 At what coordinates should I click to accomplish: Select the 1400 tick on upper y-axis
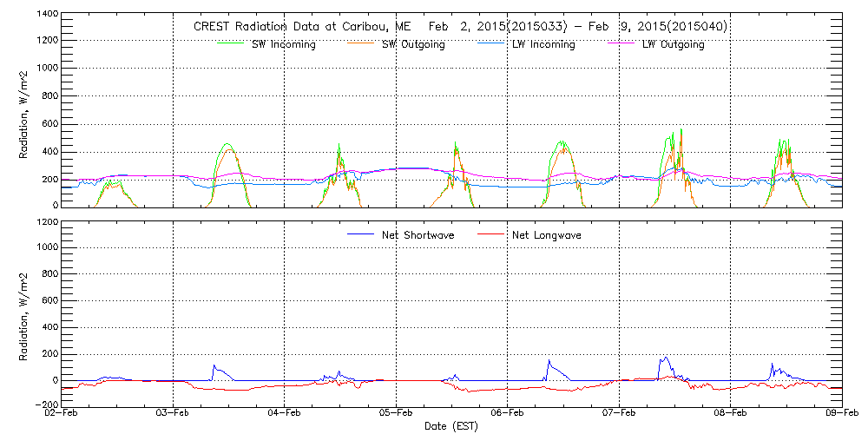[47, 15]
